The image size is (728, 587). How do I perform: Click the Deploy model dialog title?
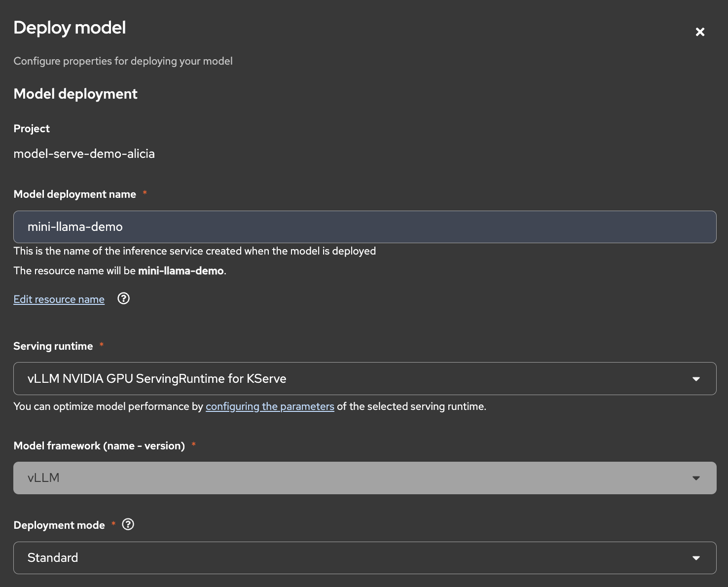[70, 28]
